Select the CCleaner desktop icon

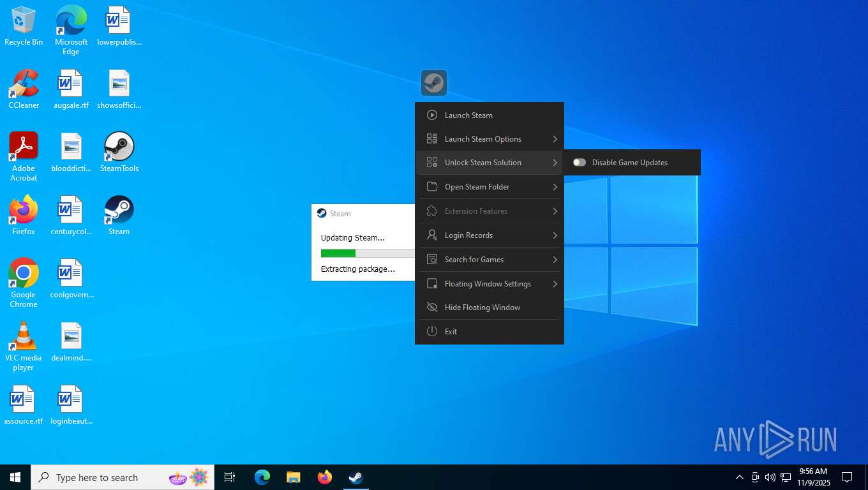(24, 89)
